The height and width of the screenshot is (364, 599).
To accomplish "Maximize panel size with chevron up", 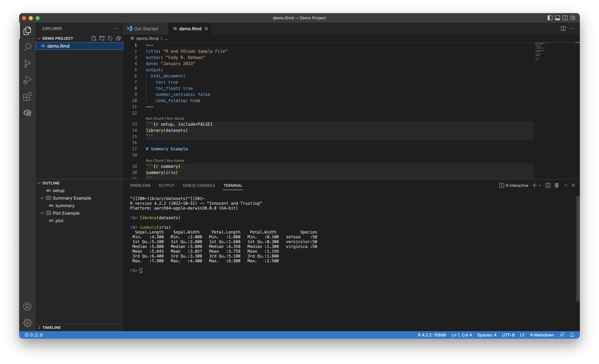I will click(566, 185).
